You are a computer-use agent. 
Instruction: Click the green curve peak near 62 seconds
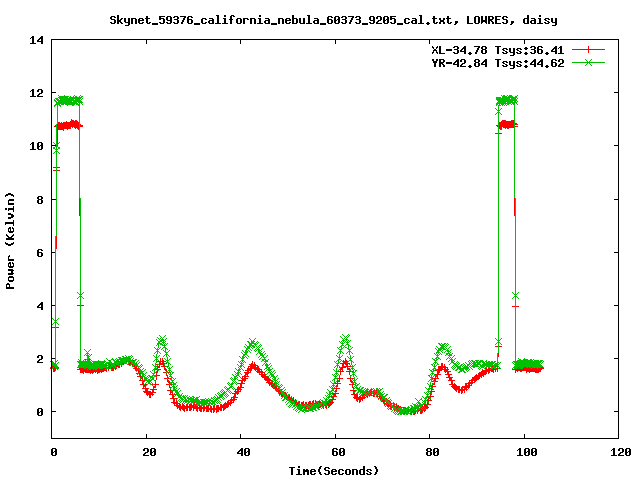click(345, 339)
